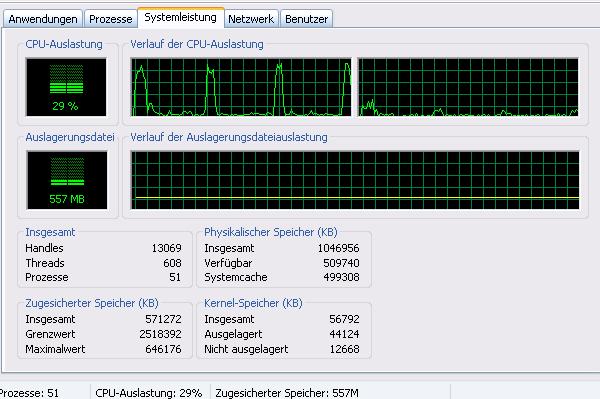Click the Nicht ausgelagert value 12668
This screenshot has height=399, width=600.
pos(344,349)
